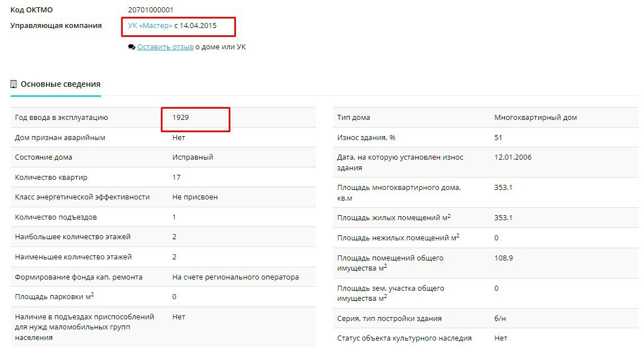Select the Многоквартирный дом house type value
Image resolution: width=644 pixels, height=363 pixels.
535,118
